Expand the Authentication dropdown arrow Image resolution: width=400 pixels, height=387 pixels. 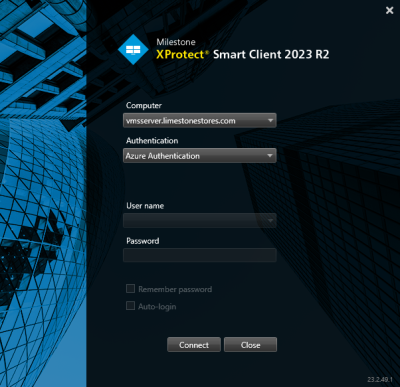pos(270,156)
